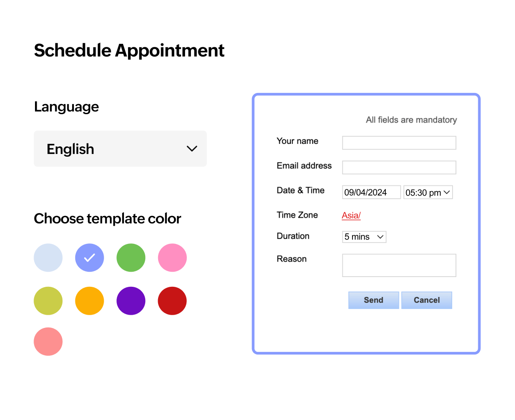This screenshot has width=515, height=420.
Task: Click into the Email address field
Action: (399, 168)
